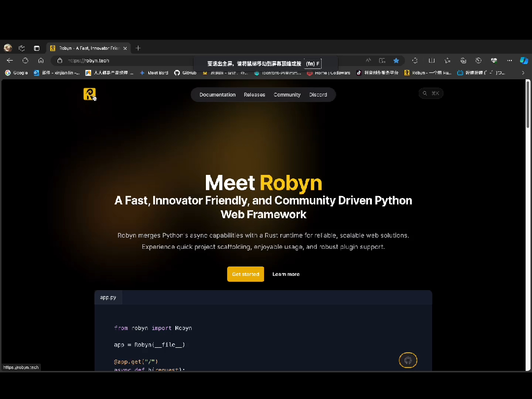
Task: Select the app.py tab on the code block
Action: pos(107,297)
